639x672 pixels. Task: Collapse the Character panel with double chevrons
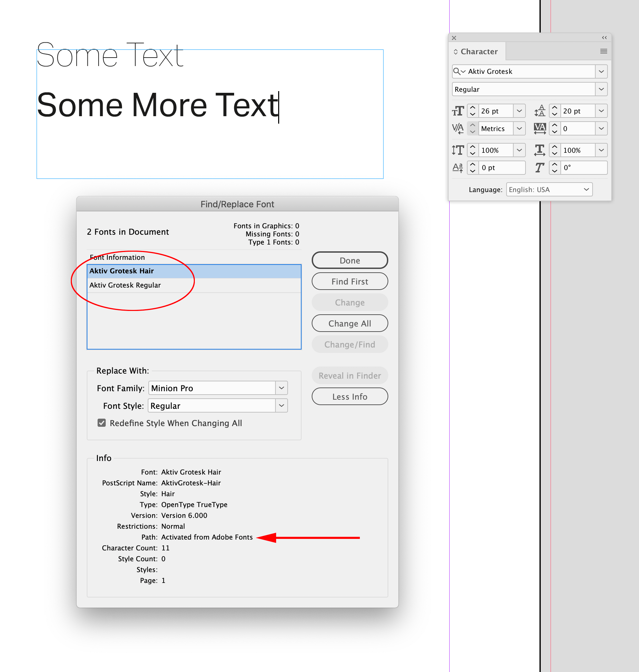coord(604,38)
